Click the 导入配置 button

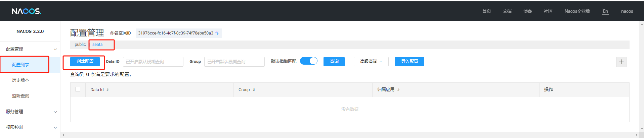410,62
